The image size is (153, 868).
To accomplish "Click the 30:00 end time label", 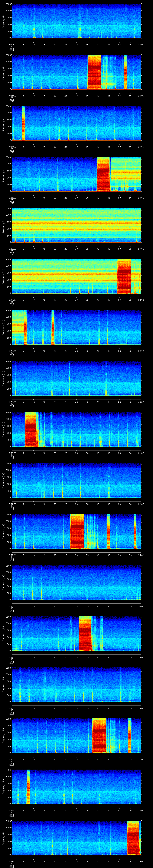I will [x=141, y=402].
